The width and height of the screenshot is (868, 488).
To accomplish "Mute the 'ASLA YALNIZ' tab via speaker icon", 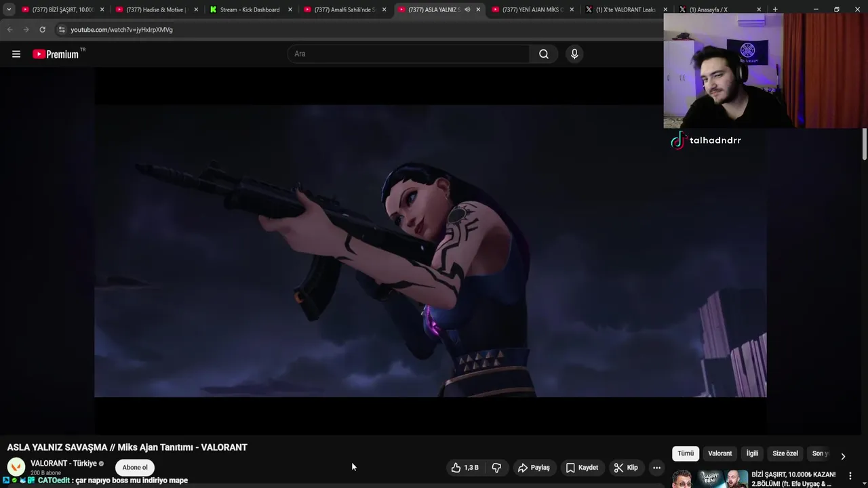I will tap(467, 9).
